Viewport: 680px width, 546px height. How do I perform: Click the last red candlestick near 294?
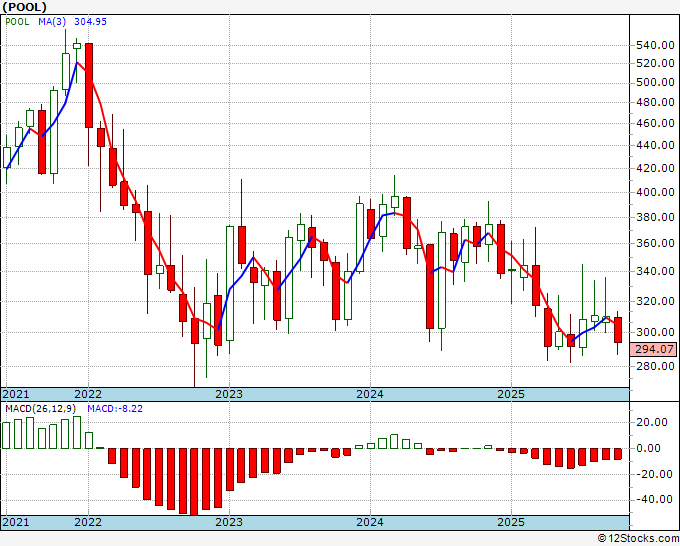coord(618,330)
